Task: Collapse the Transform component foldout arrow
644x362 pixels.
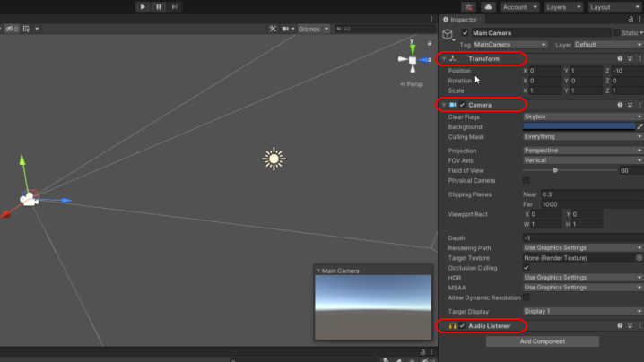Action: point(444,59)
